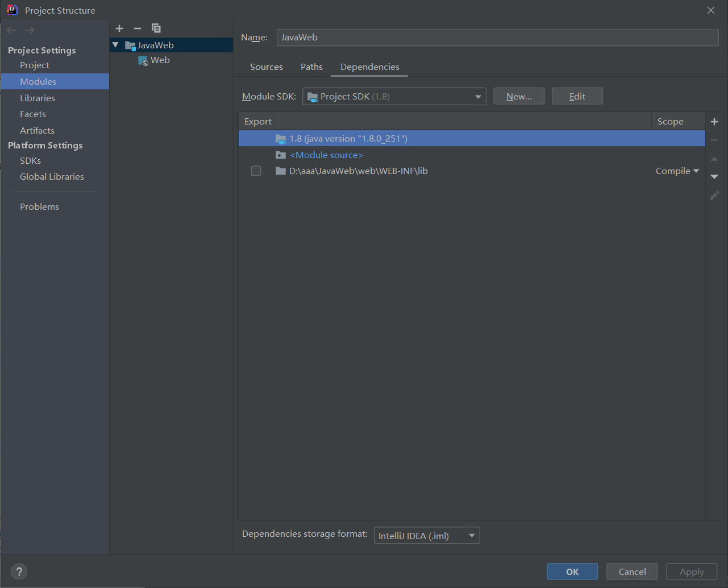Click the JDK 1.8 folder icon
Image resolution: width=728 pixels, height=588 pixels.
tap(281, 139)
